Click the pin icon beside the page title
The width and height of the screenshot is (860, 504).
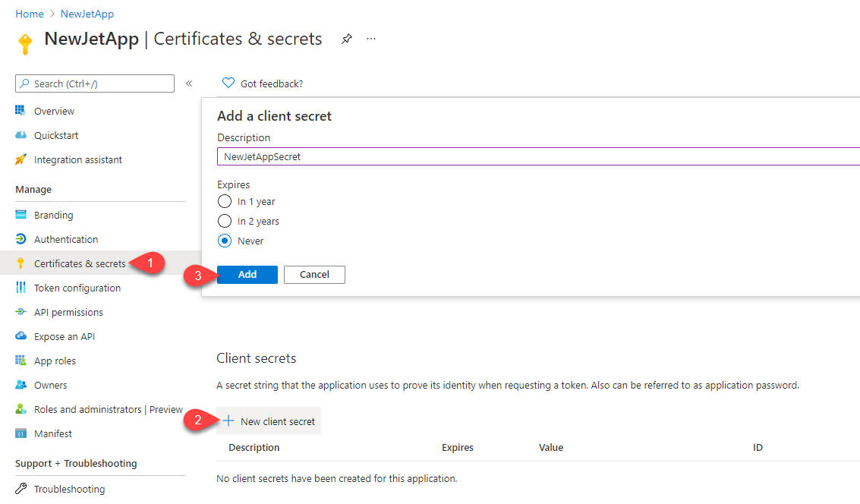tap(347, 39)
